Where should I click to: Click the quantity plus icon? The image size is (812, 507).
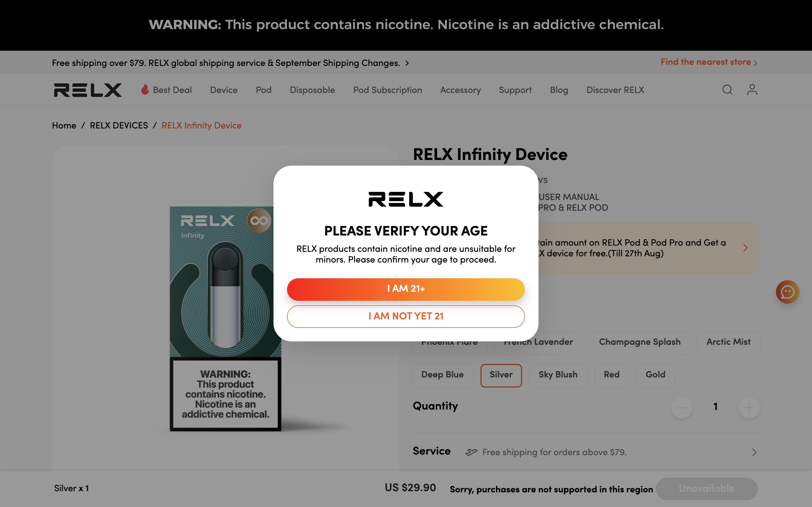click(749, 407)
